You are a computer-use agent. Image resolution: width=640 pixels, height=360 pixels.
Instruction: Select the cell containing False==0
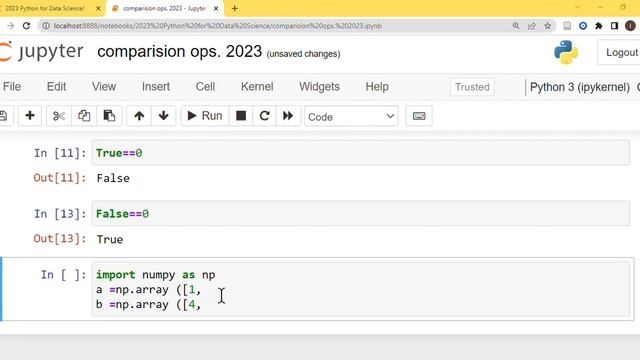(361, 213)
